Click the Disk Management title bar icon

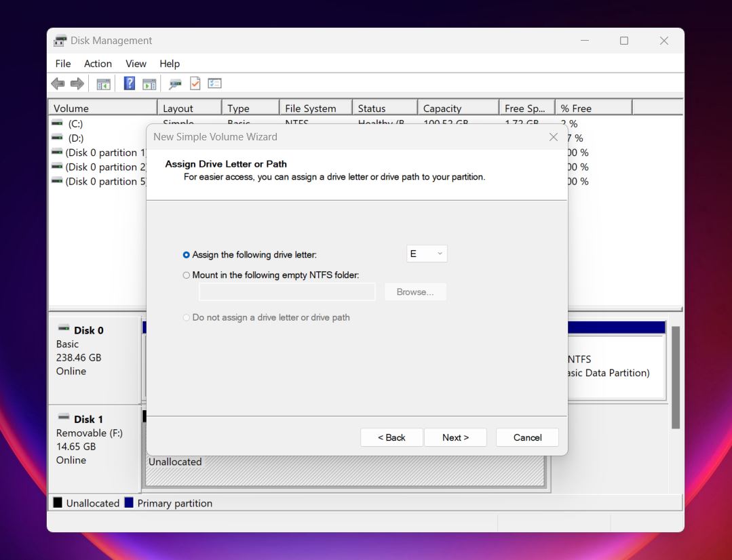60,41
